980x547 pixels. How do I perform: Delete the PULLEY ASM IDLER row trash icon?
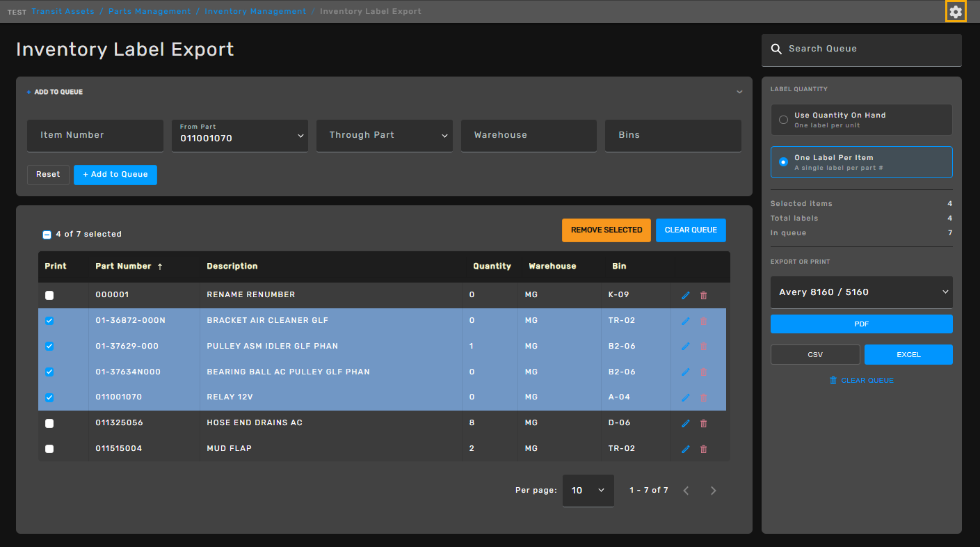[x=703, y=347]
